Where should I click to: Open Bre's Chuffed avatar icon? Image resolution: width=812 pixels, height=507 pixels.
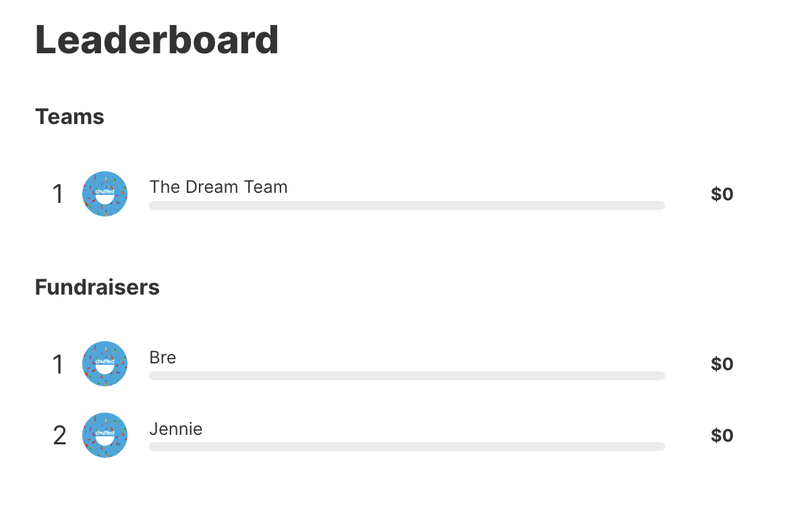tap(105, 364)
